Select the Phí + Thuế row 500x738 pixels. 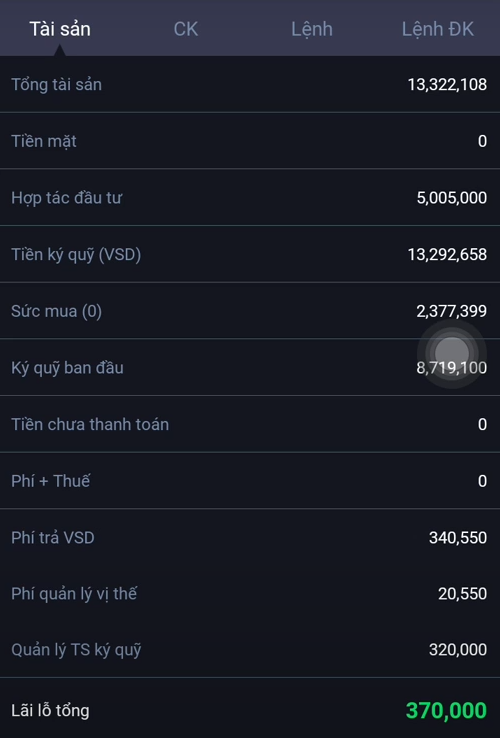250,481
